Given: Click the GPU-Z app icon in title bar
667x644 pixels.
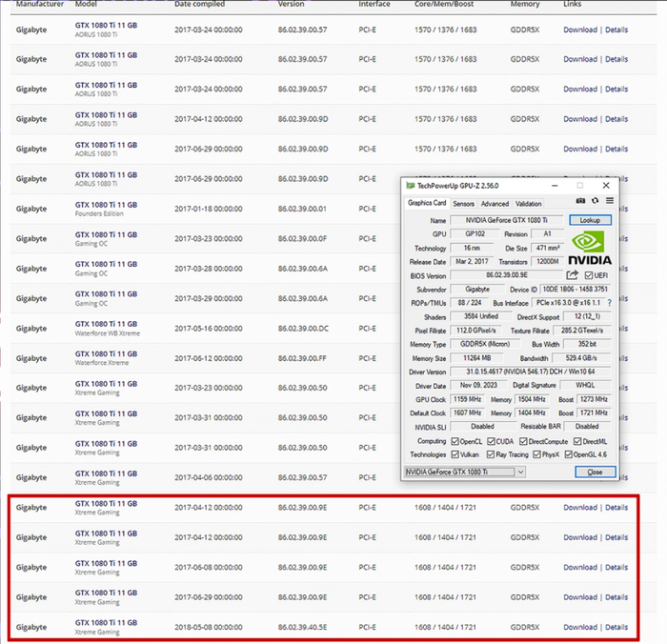Looking at the screenshot, I should click(x=410, y=186).
